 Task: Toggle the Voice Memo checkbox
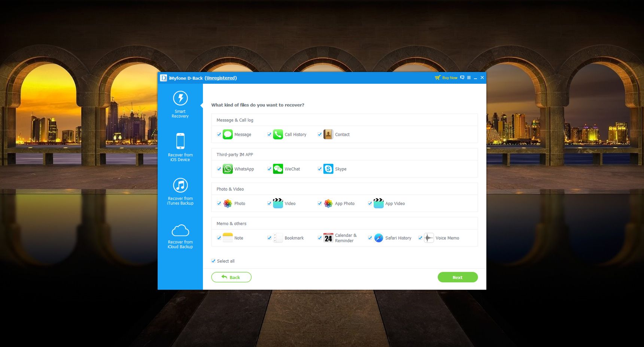tap(420, 238)
